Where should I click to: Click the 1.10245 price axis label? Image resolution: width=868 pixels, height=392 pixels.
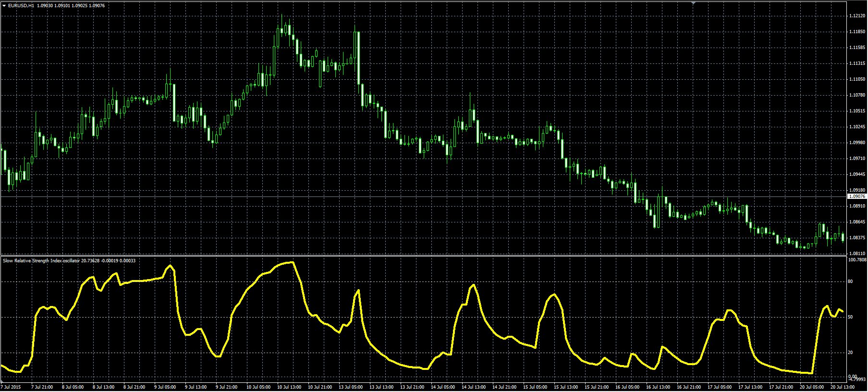point(857,127)
